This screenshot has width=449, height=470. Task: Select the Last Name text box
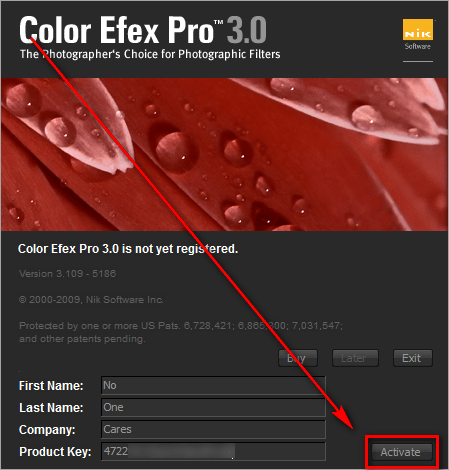[x=213, y=407]
